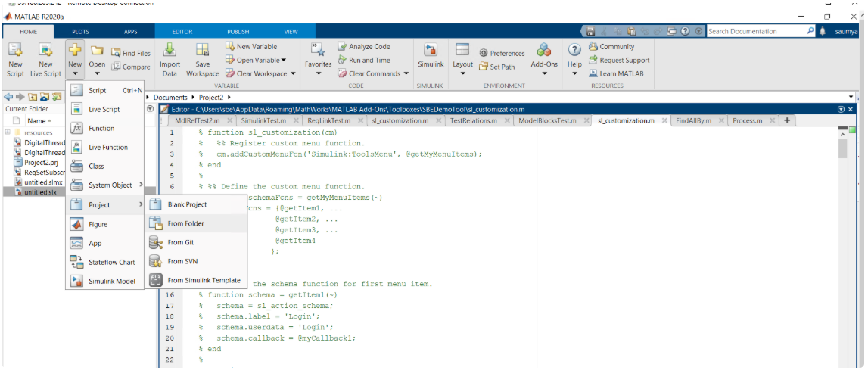Click the Search Documentation field

[x=755, y=31]
